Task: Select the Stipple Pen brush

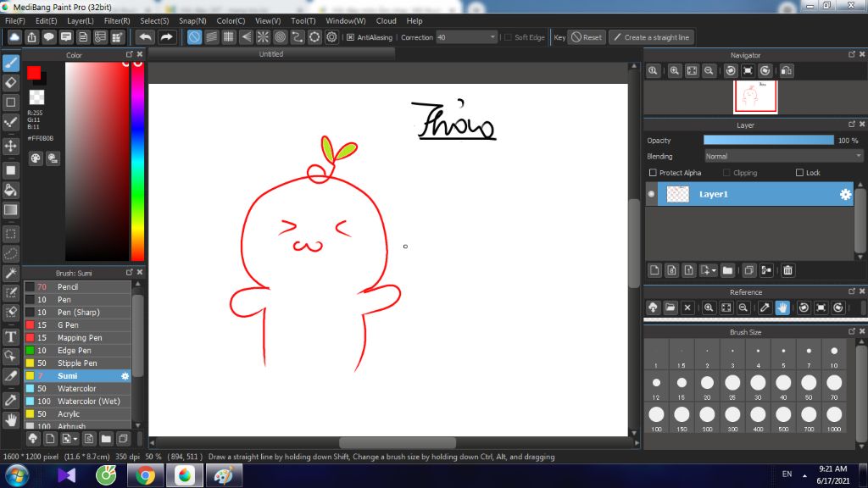Action: coord(78,363)
